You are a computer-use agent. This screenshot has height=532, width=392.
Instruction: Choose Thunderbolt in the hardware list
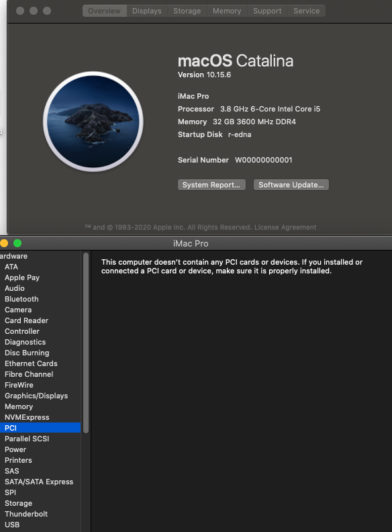(26, 514)
